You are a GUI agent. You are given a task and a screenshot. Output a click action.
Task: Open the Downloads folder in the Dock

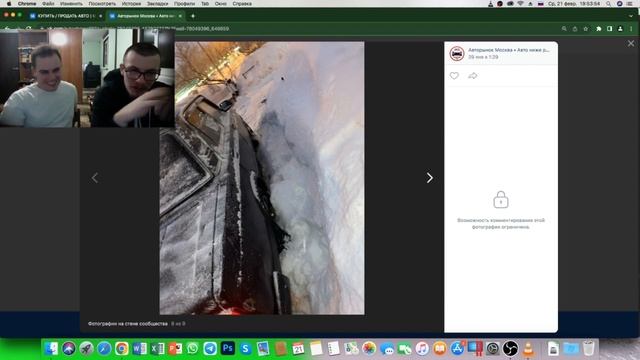click(x=571, y=349)
